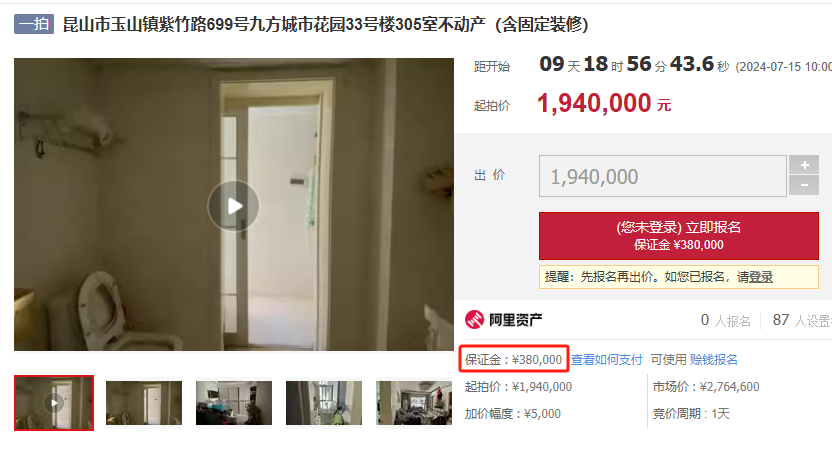
Task: Select the third thumbnail showing cluttered room
Action: click(x=234, y=403)
